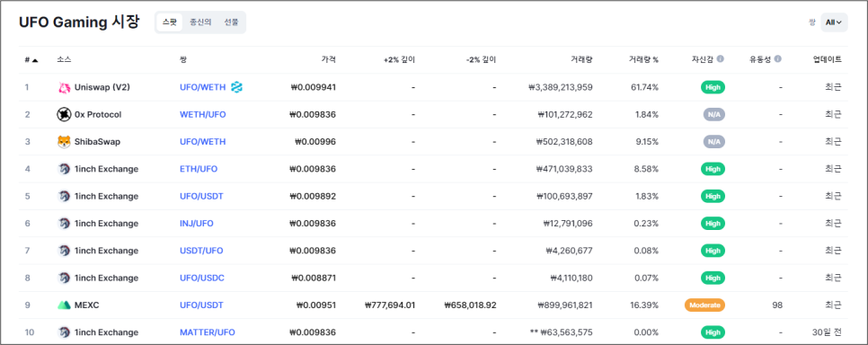The image size is (868, 345).
Task: Switch to the 종신의 tab
Action: (x=200, y=22)
